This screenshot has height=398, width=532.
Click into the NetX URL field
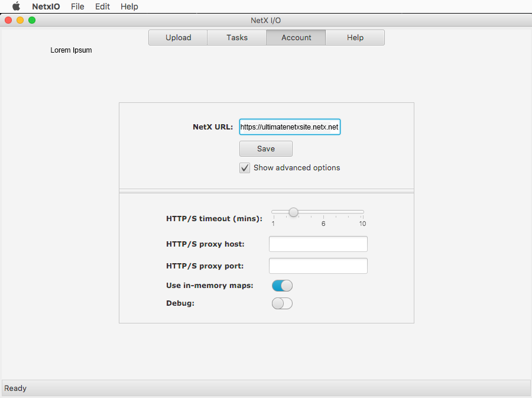(x=289, y=127)
